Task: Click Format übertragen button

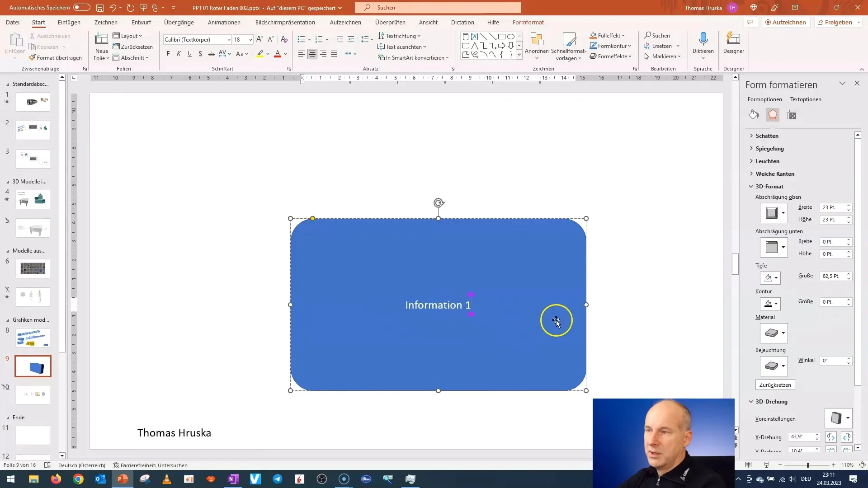Action: point(55,58)
